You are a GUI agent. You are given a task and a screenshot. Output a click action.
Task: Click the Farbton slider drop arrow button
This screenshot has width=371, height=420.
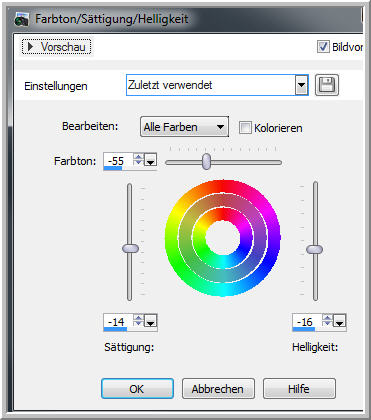point(151,160)
